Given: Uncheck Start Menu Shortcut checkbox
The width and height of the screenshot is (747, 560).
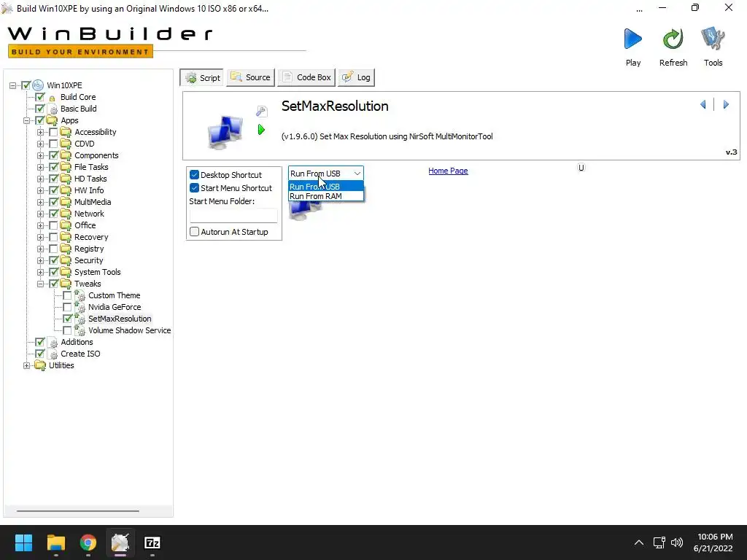Looking at the screenshot, I should 194,188.
